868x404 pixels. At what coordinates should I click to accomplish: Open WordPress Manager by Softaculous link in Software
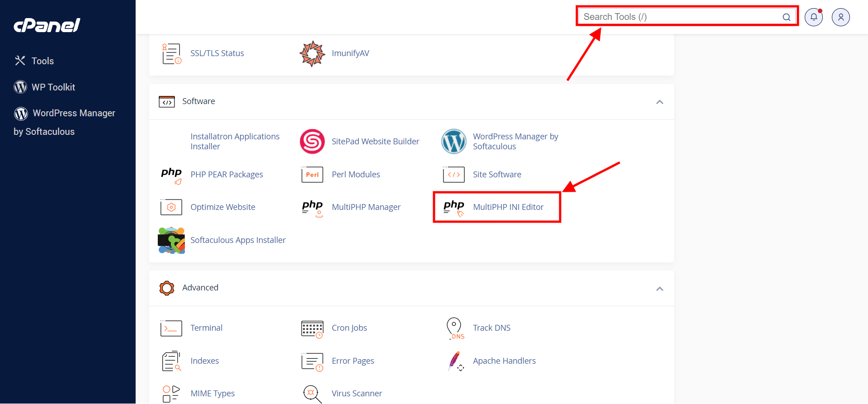tap(515, 142)
